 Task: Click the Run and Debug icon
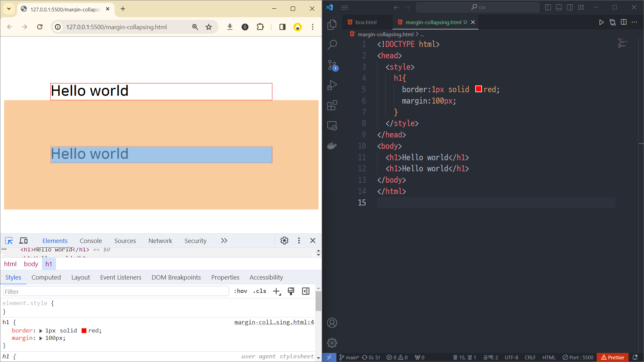click(332, 85)
